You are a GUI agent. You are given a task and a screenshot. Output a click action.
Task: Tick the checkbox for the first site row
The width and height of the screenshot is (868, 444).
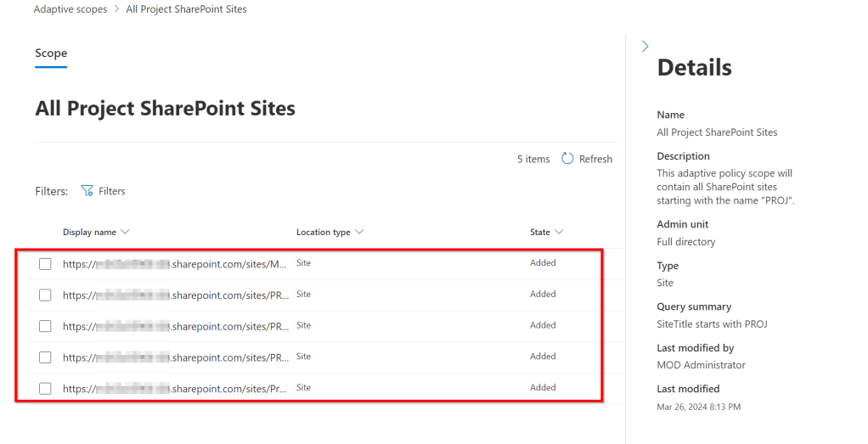pyautogui.click(x=45, y=264)
